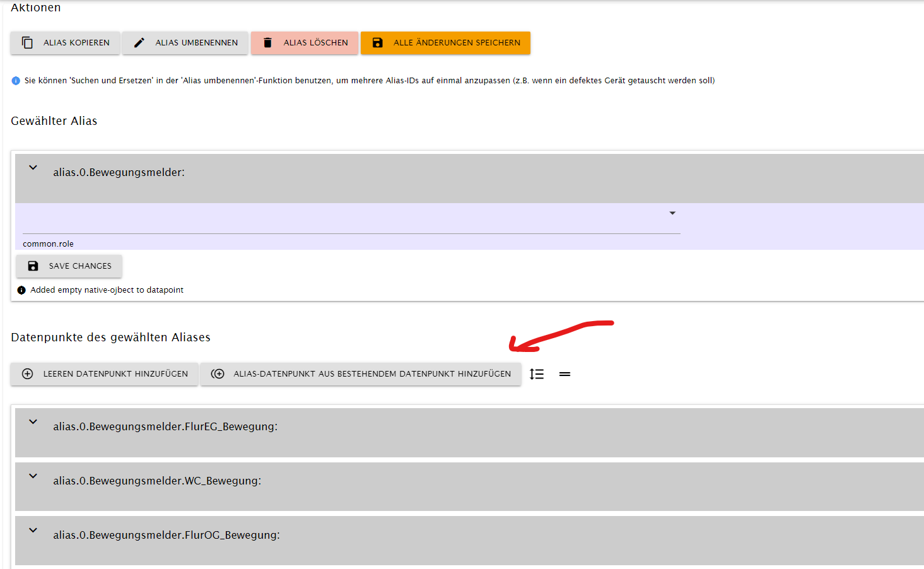Click the Suchen und Ersetzen hint text
The height and width of the screenshot is (569, 924).
[x=370, y=81]
